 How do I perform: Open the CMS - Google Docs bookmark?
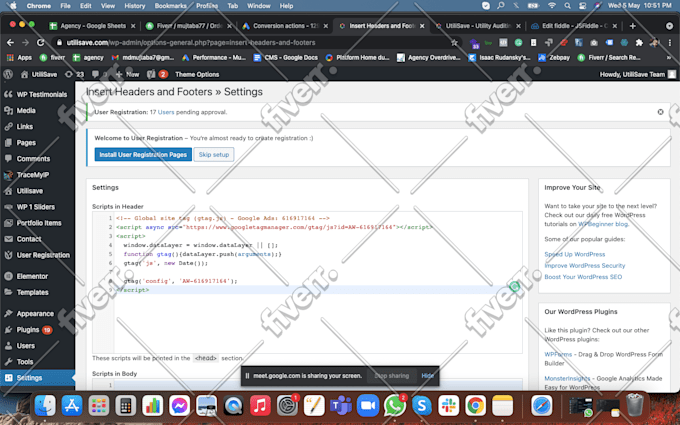click(x=285, y=57)
